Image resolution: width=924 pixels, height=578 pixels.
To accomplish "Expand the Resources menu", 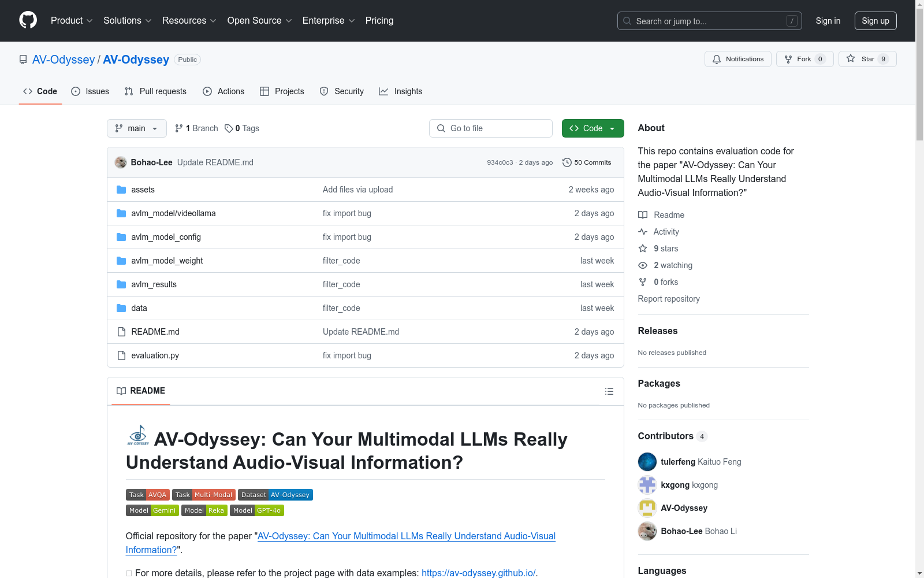I will click(189, 20).
